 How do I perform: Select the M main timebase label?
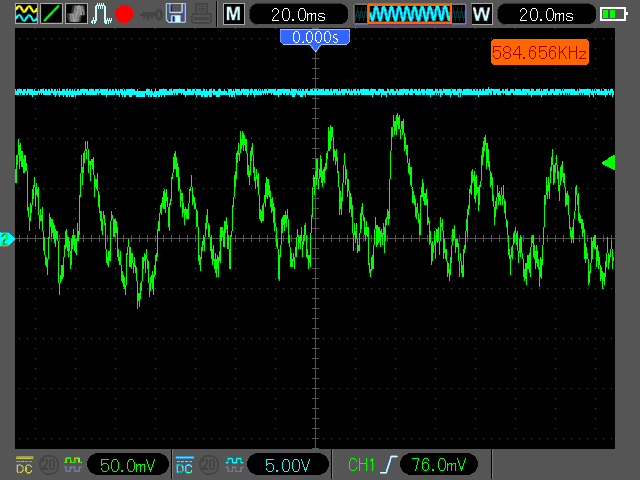point(233,14)
